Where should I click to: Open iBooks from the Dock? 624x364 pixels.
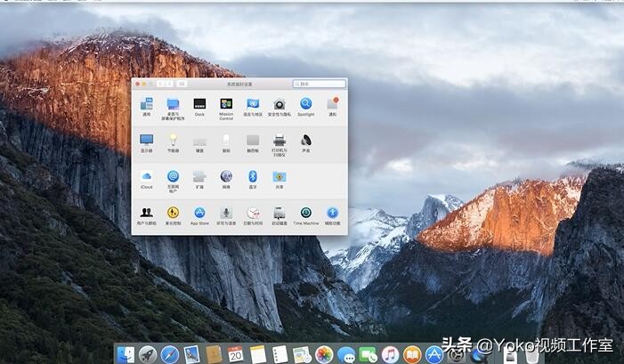pos(412,354)
